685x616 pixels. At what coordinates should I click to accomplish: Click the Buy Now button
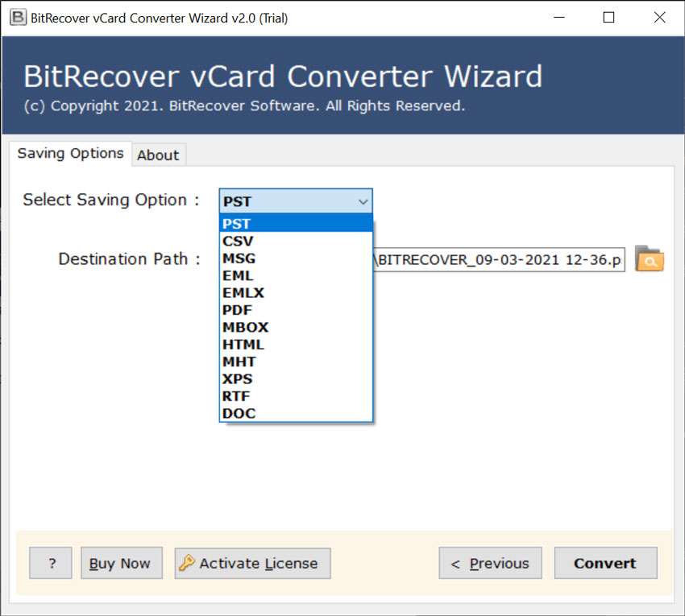click(x=122, y=563)
